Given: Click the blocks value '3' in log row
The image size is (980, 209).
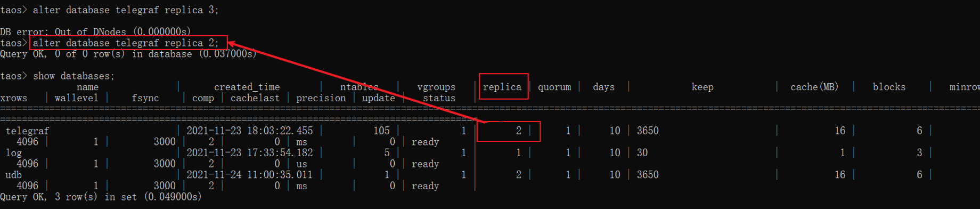Looking at the screenshot, I should [919, 153].
